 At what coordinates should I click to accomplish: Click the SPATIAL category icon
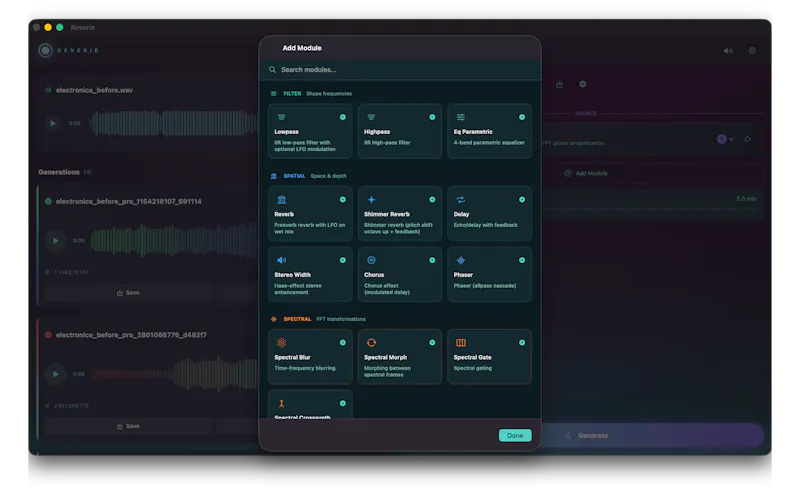tap(273, 176)
